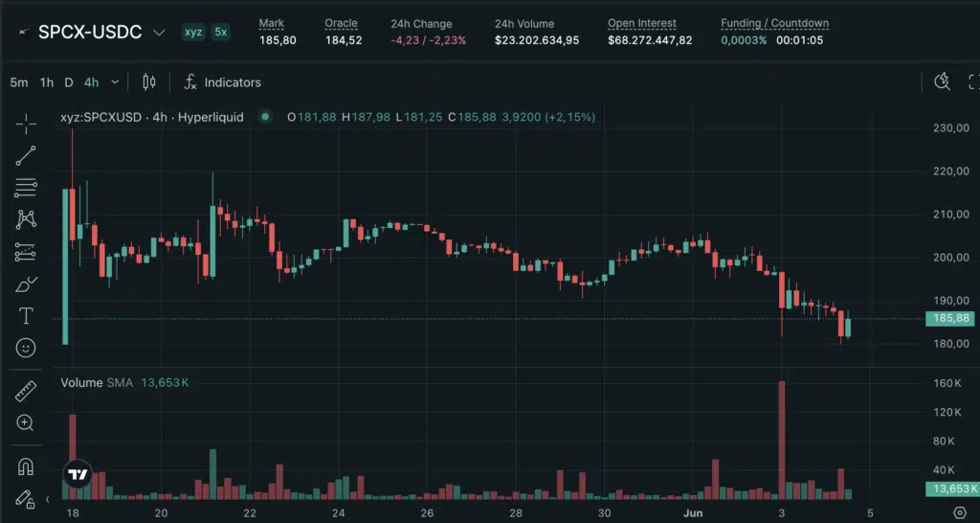Switch to the 1h timeframe

point(46,82)
